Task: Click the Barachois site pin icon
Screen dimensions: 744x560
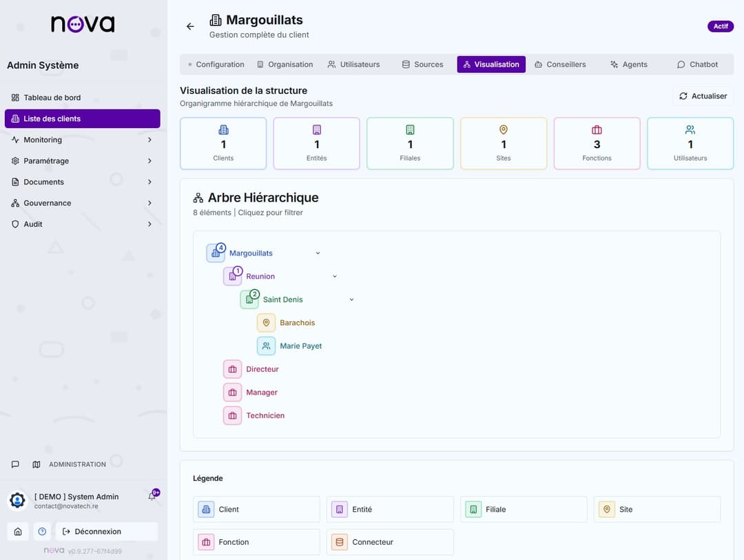Action: tap(266, 322)
